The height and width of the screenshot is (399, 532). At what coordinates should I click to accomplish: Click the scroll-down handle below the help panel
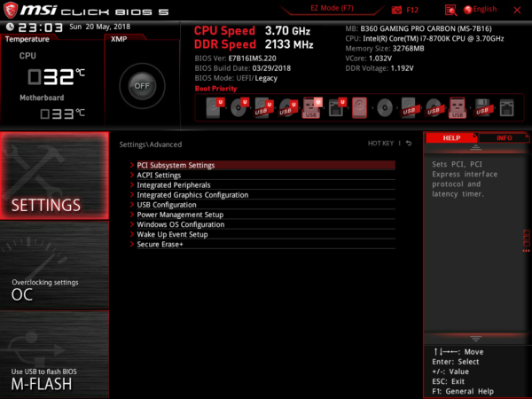tap(475, 339)
